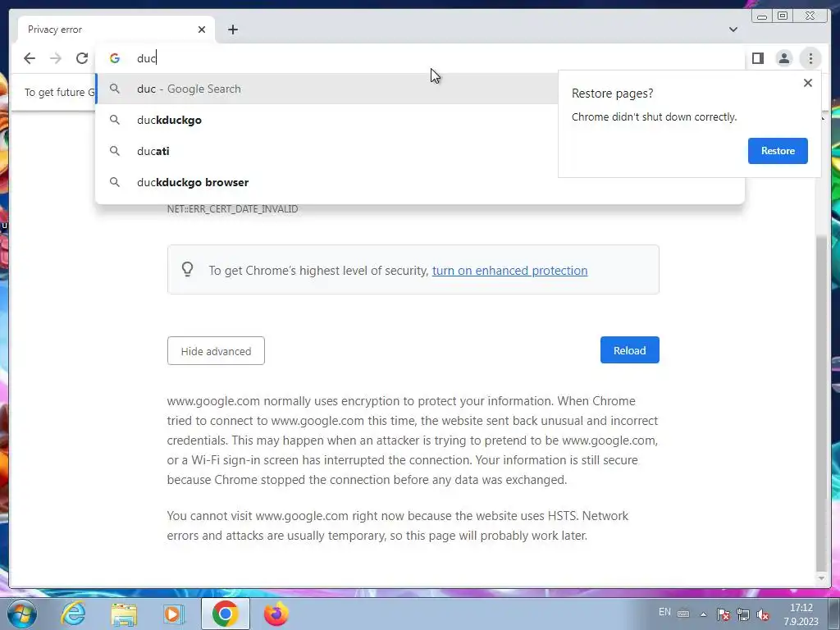Click the Hide advanced button
The width and height of the screenshot is (840, 630).
tap(216, 351)
